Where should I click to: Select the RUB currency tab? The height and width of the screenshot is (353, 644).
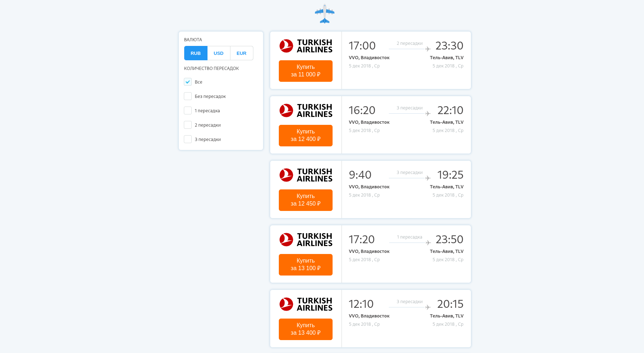click(196, 53)
